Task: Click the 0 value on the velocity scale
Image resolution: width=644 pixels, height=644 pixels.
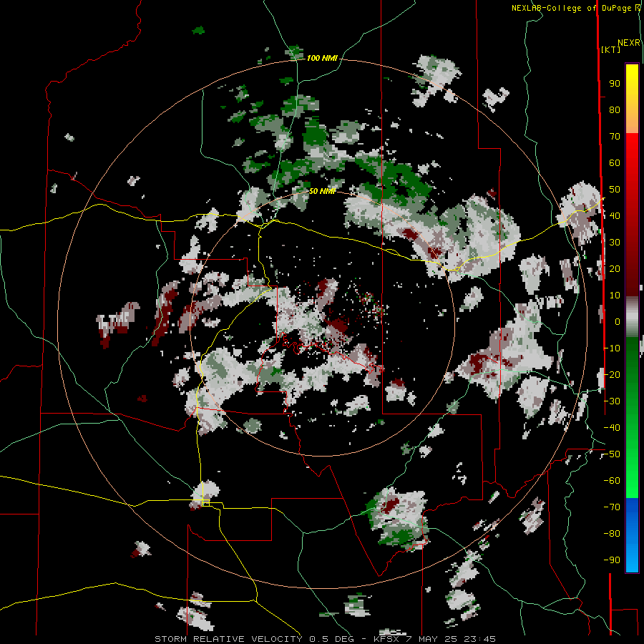Action: (618, 321)
